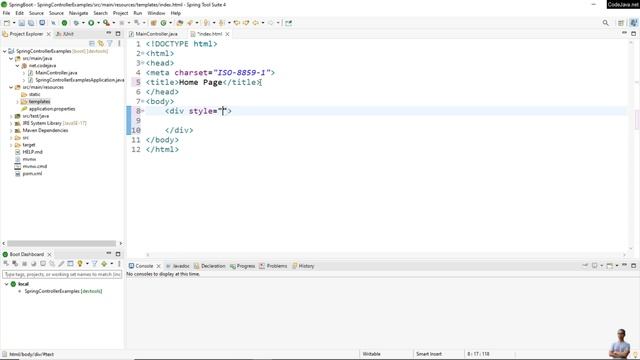The image size is (640, 360).
Task: Collapse the src/main/resources folder
Action: [x=11, y=87]
